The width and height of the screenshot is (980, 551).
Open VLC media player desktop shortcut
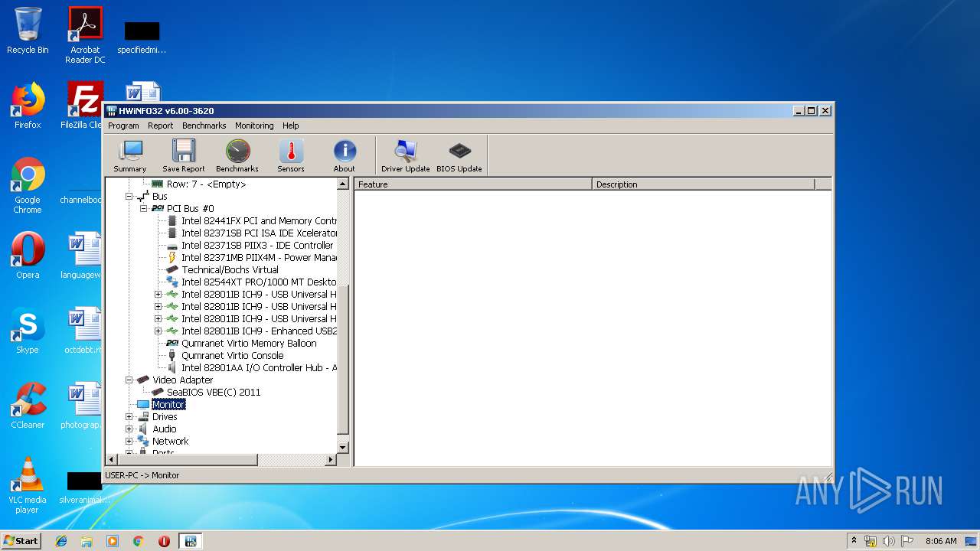point(28,485)
